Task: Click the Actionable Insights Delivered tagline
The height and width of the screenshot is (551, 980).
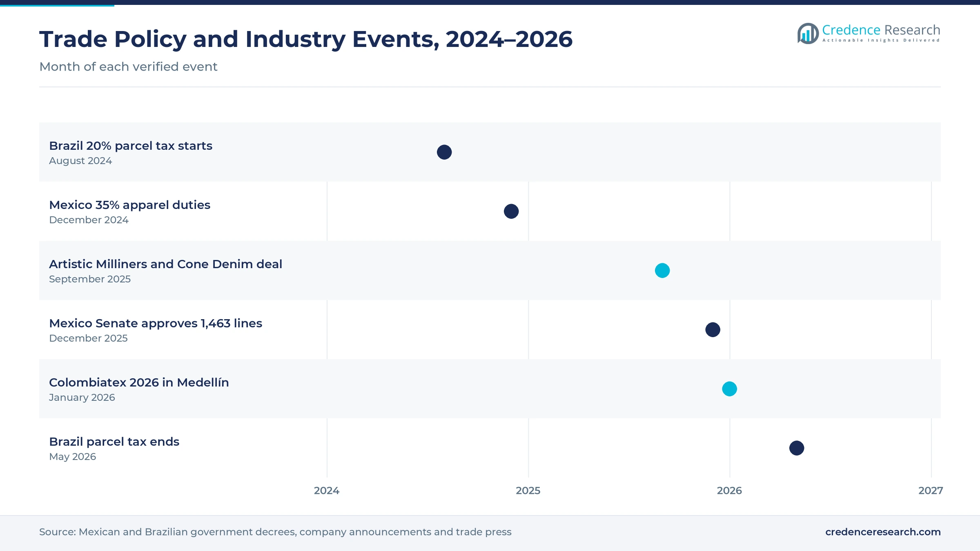Action: (881, 40)
